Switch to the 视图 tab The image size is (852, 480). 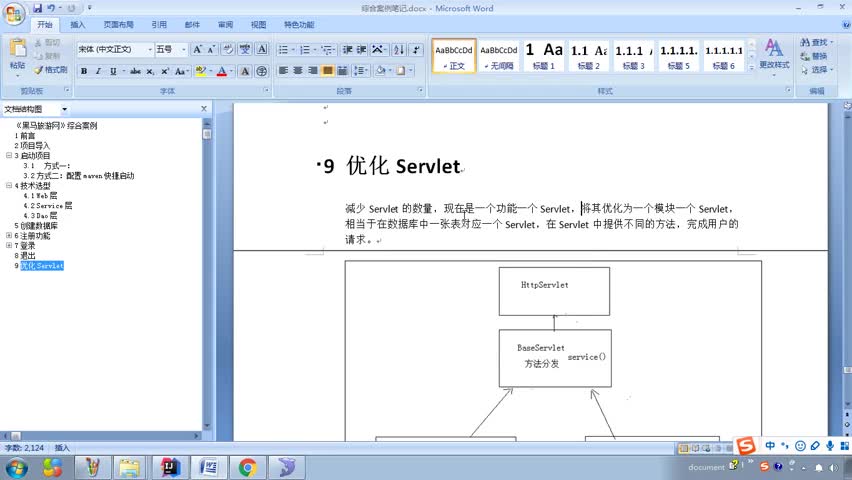click(259, 24)
